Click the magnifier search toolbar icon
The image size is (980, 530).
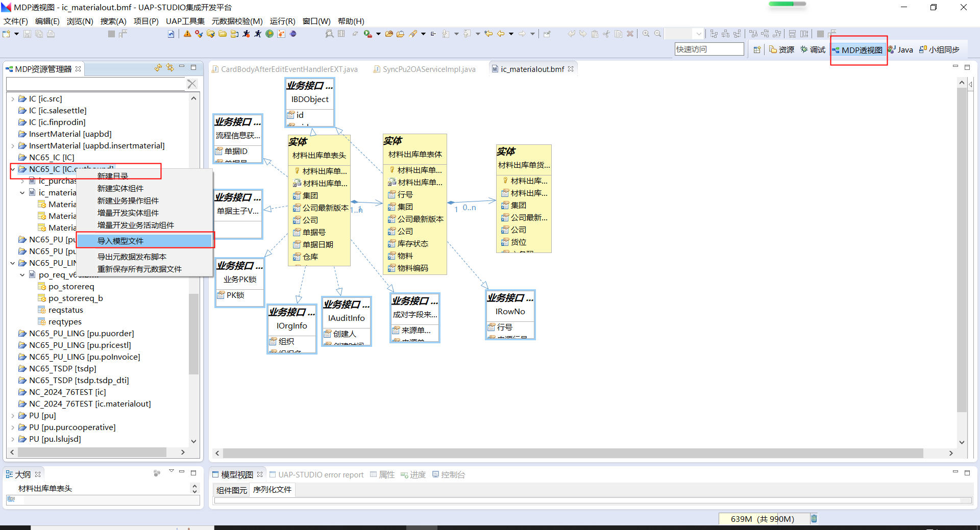coord(329,34)
